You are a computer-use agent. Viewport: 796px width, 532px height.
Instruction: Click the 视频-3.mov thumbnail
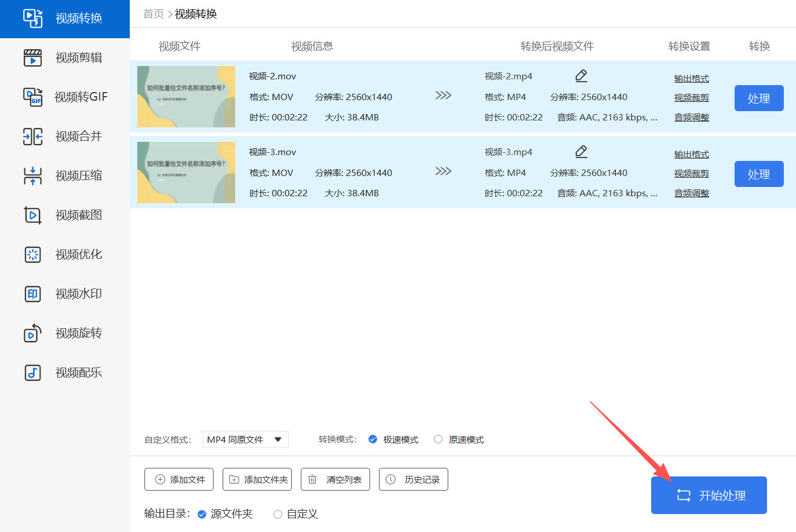click(186, 173)
